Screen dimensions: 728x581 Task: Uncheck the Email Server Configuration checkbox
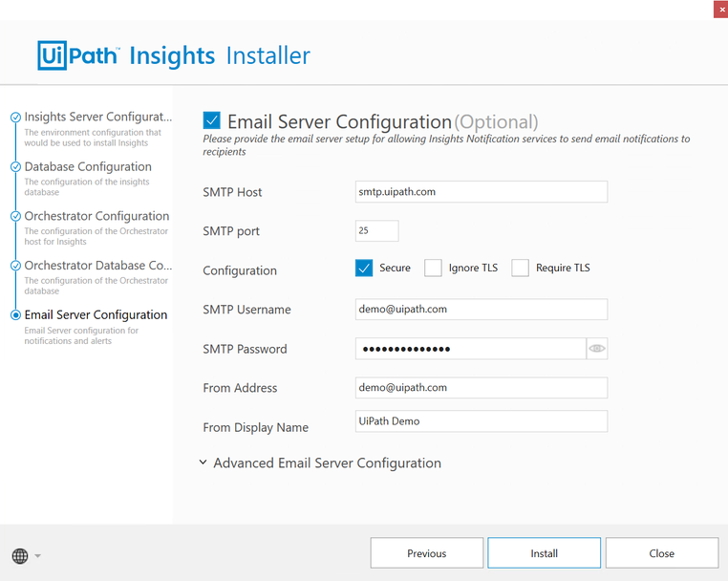pyautogui.click(x=212, y=120)
